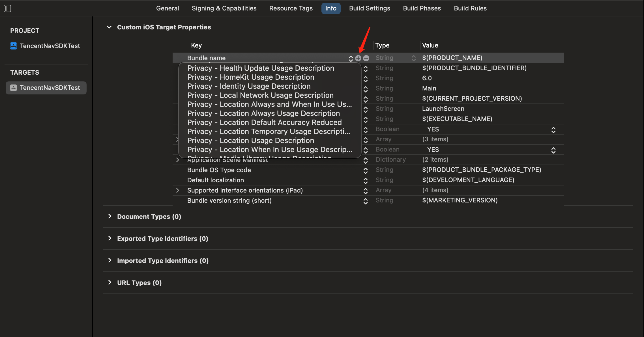Expand Document Types (0) section
644x337 pixels.
[110, 216]
